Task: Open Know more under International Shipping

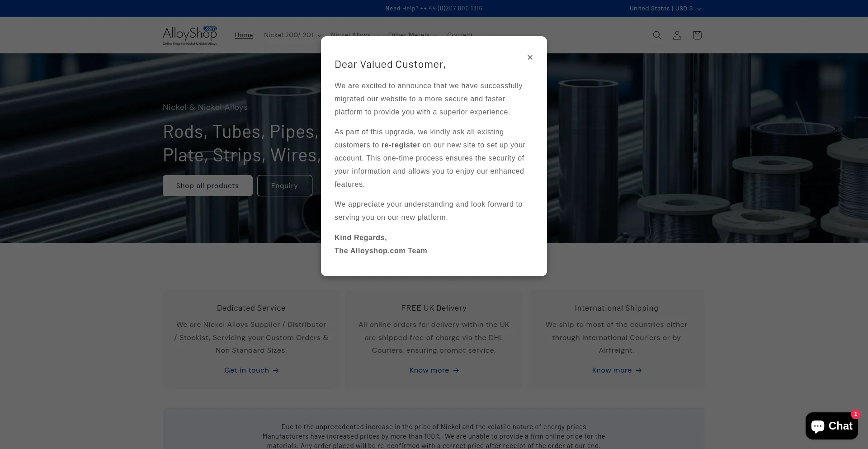Action: (612, 370)
